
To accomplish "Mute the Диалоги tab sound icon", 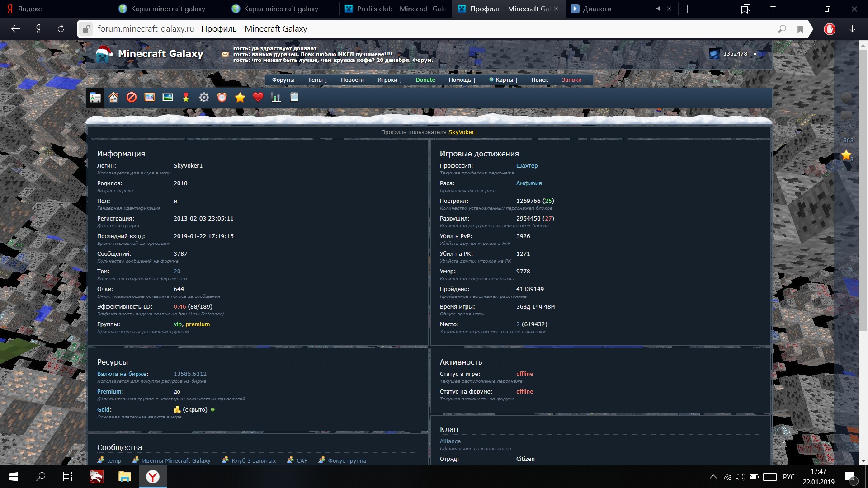I will [x=659, y=9].
